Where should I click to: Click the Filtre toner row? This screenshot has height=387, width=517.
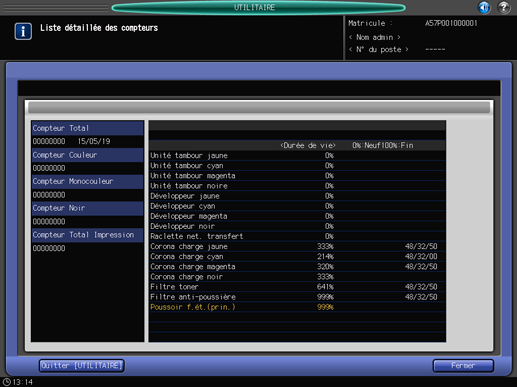(297, 287)
